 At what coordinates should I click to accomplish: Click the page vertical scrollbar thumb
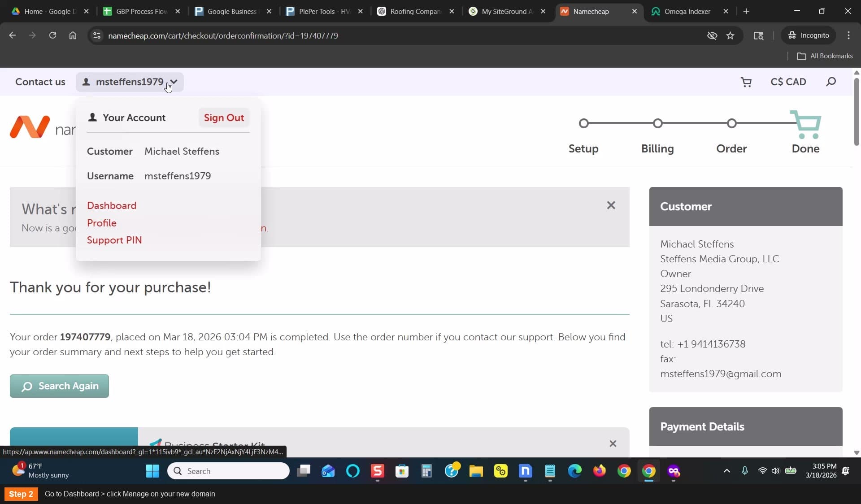coord(857,112)
